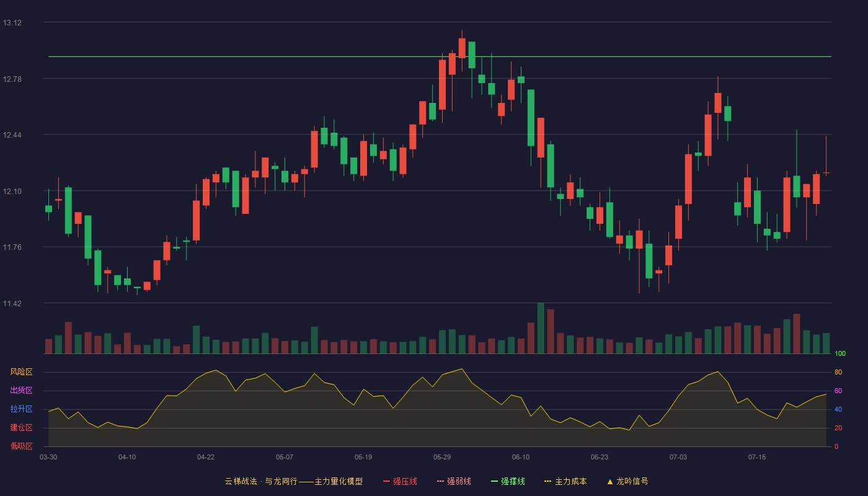Toggle the 强压线 legend series

(400, 481)
